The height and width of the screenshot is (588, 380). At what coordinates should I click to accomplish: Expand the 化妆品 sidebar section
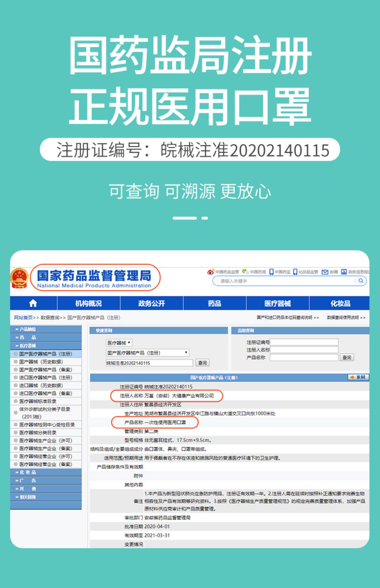point(46,472)
